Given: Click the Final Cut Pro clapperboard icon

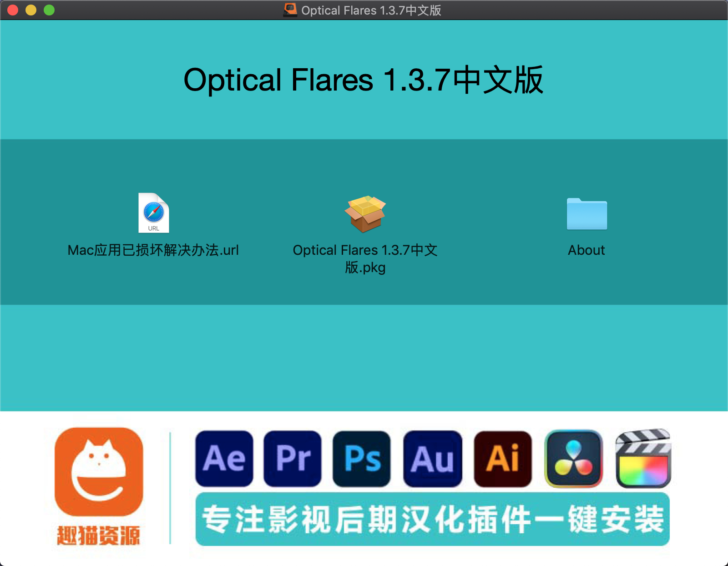Looking at the screenshot, I should [643, 459].
